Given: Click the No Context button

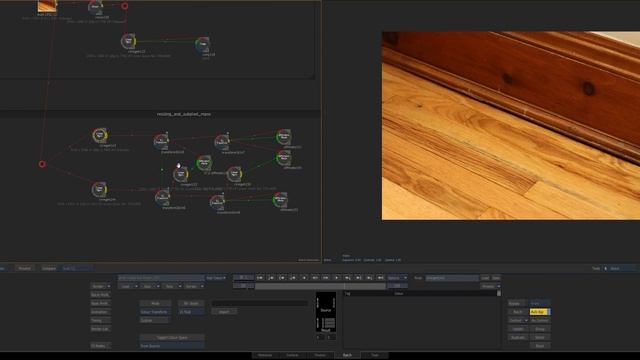Looking at the screenshot, I should point(540,320).
